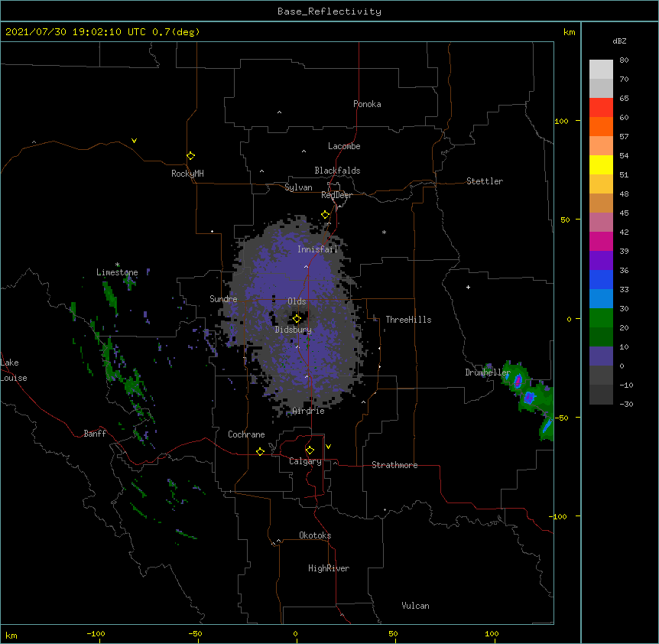Choose the slate purple 10 dBZ legend swatch
This screenshot has height=644, width=659.
point(601,356)
